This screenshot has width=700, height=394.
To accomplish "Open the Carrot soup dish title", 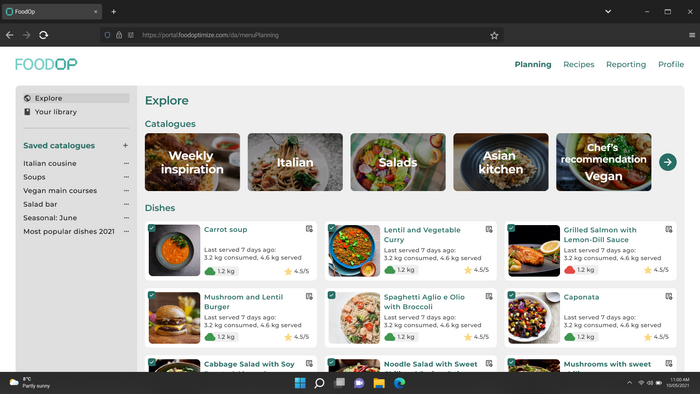I will tap(225, 229).
